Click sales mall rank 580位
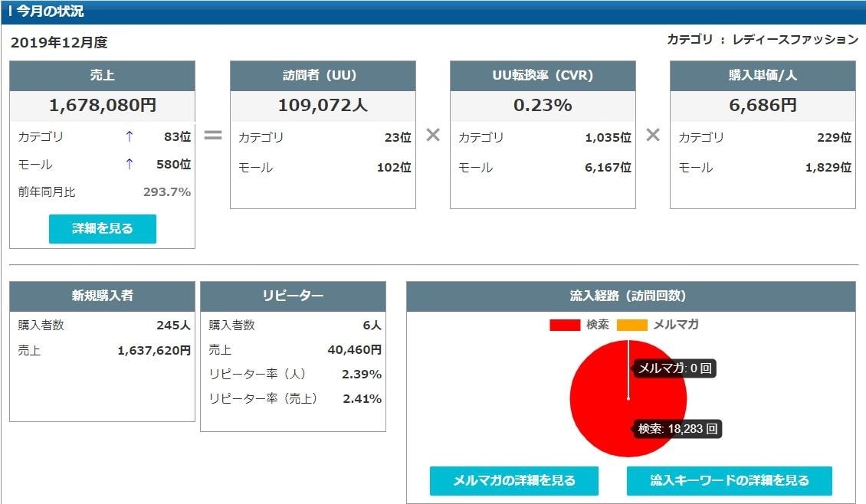This screenshot has width=866, height=504. pos(173,165)
